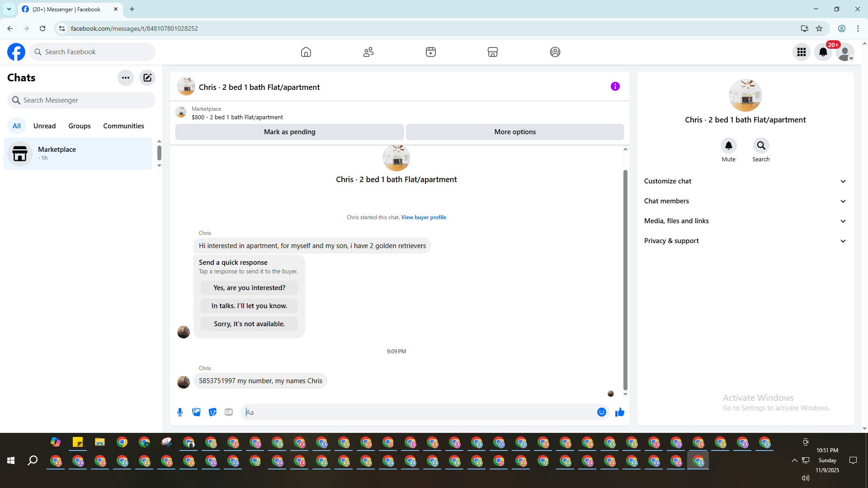
Task: Select the Messenger Facebook browser tab
Action: click(70, 9)
